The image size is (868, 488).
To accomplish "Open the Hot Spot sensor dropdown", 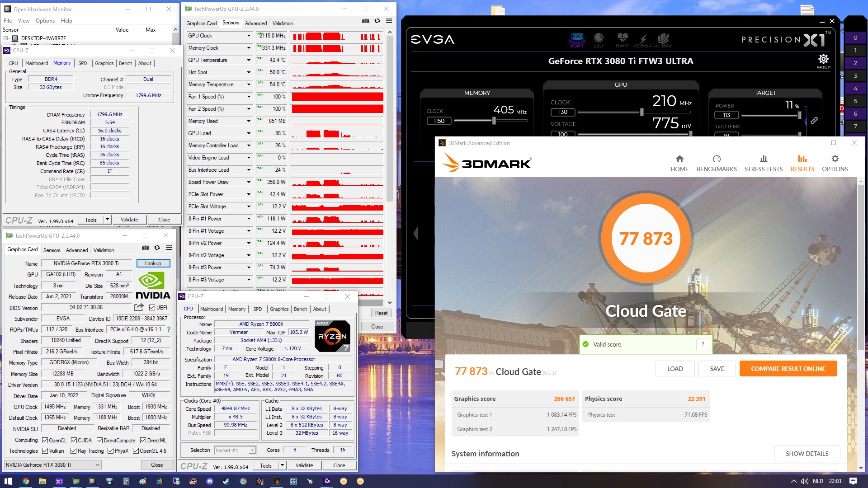I will pos(248,72).
